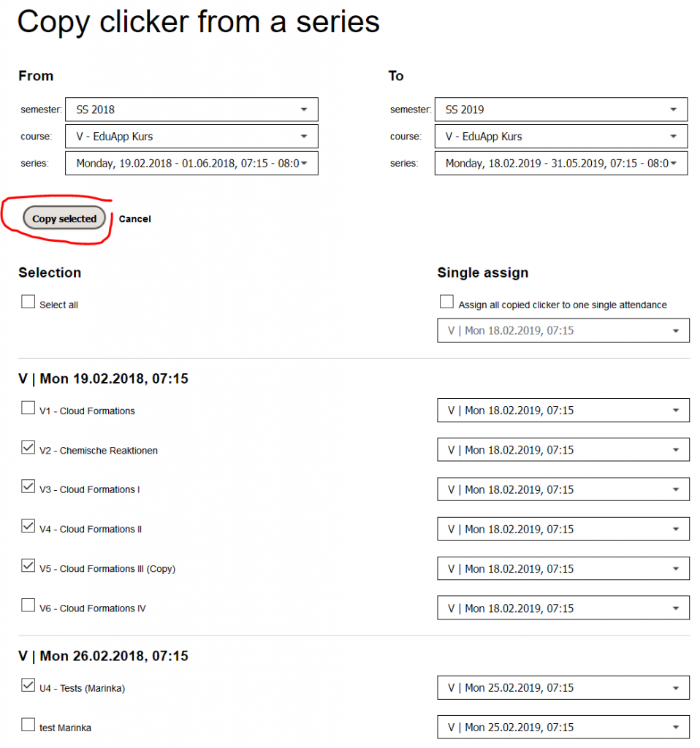
Task: Check the Select all checkbox
Action: click(28, 302)
